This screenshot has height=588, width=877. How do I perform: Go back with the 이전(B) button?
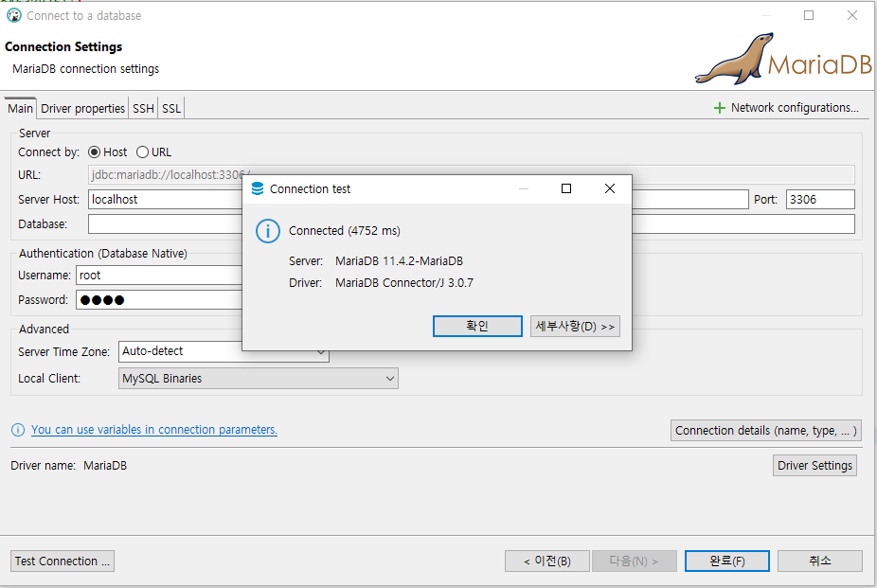pyautogui.click(x=547, y=561)
